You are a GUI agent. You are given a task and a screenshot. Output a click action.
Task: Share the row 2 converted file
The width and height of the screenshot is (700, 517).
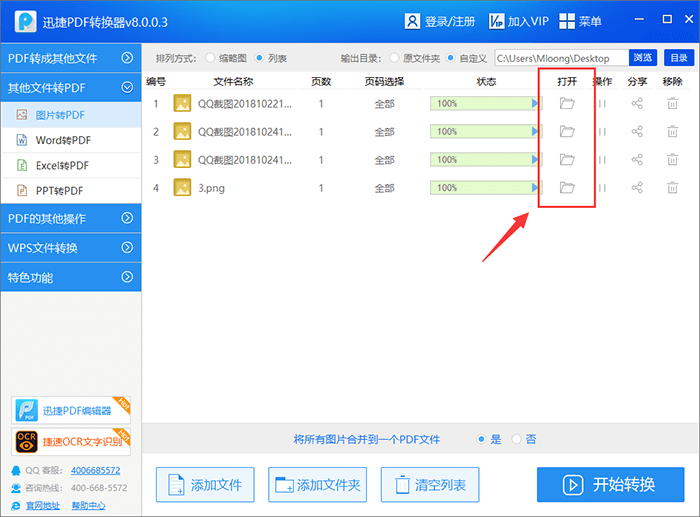pos(637,132)
